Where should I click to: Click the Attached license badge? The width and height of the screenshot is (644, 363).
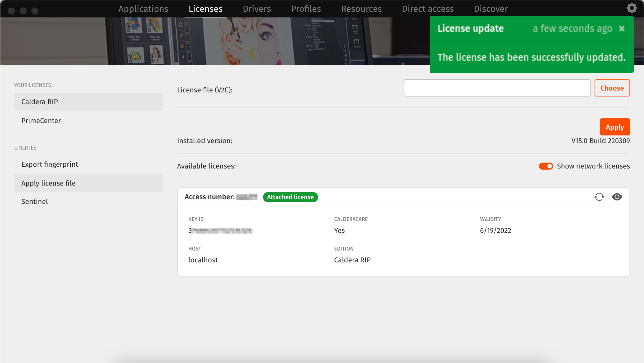pyautogui.click(x=290, y=197)
